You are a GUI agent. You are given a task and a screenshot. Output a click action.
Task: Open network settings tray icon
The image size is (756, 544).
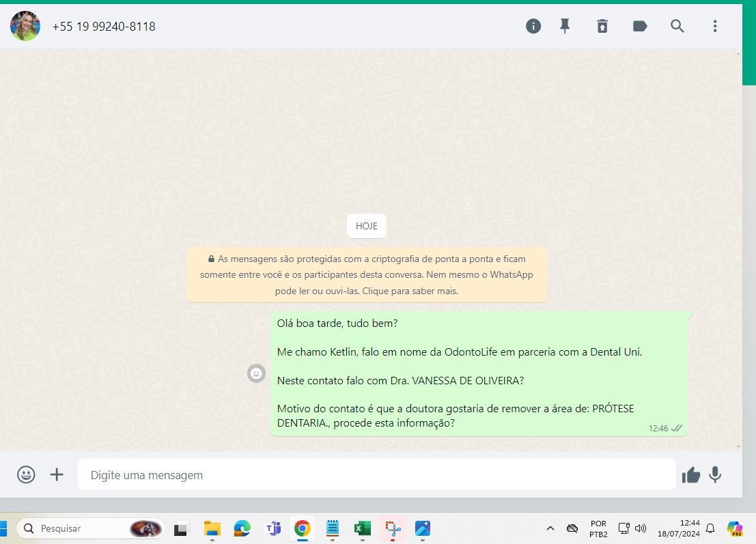624,528
